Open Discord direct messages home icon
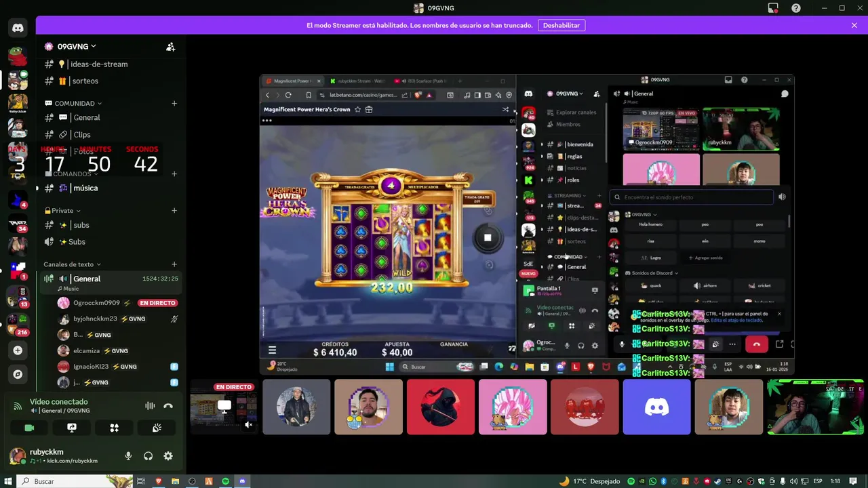The height and width of the screenshot is (488, 868). coord(18,28)
